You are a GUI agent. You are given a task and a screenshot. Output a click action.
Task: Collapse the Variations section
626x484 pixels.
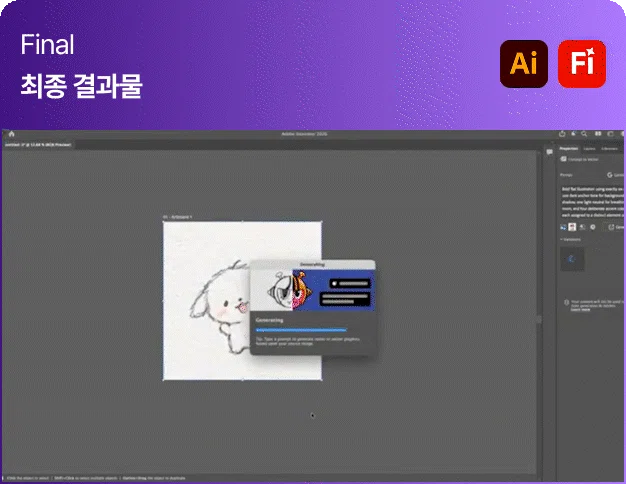571,239
